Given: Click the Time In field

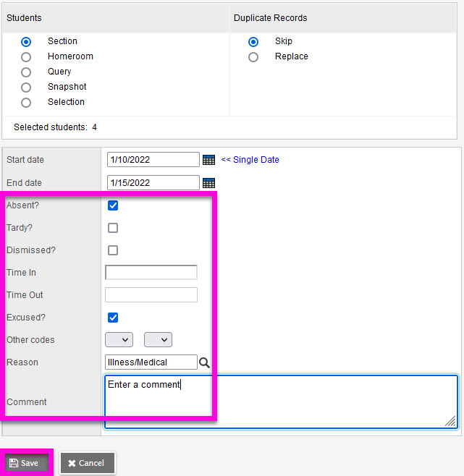Looking at the screenshot, I should [x=151, y=272].
